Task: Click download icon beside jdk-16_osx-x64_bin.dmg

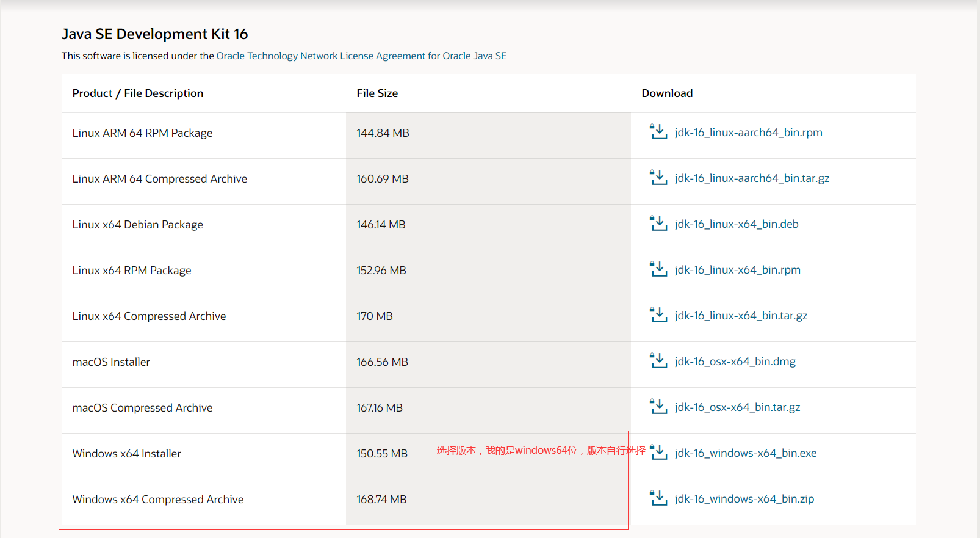Action: (658, 360)
